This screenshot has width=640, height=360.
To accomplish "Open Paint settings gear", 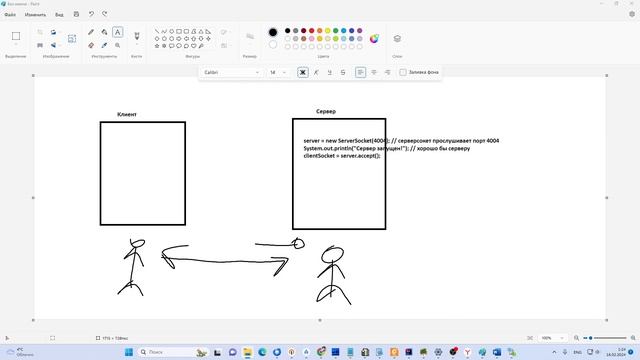I will coord(632,14).
